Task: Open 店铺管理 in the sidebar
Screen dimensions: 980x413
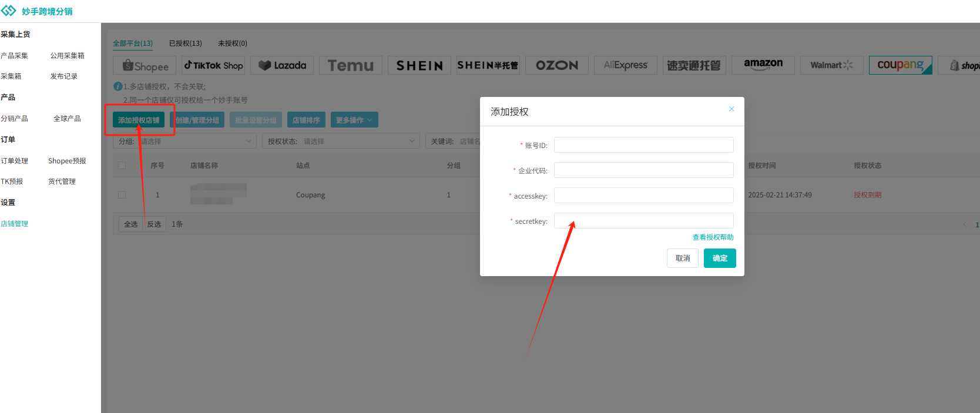Action: [15, 224]
